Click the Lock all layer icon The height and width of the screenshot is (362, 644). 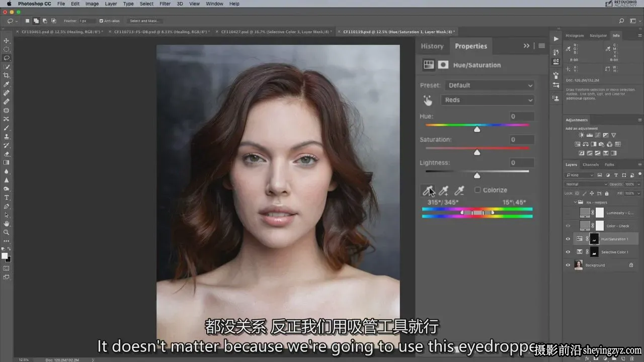pyautogui.click(x=606, y=194)
